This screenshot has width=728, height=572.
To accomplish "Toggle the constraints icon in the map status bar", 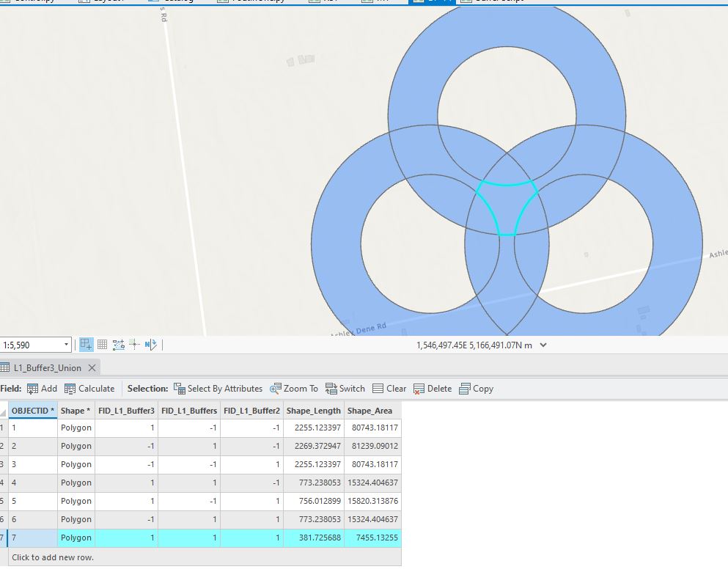I will point(118,345).
